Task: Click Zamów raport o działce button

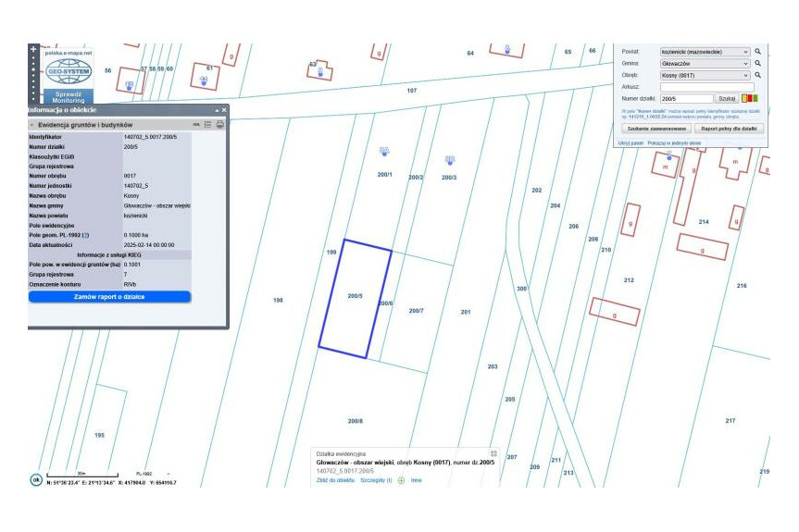Action: pos(109,296)
